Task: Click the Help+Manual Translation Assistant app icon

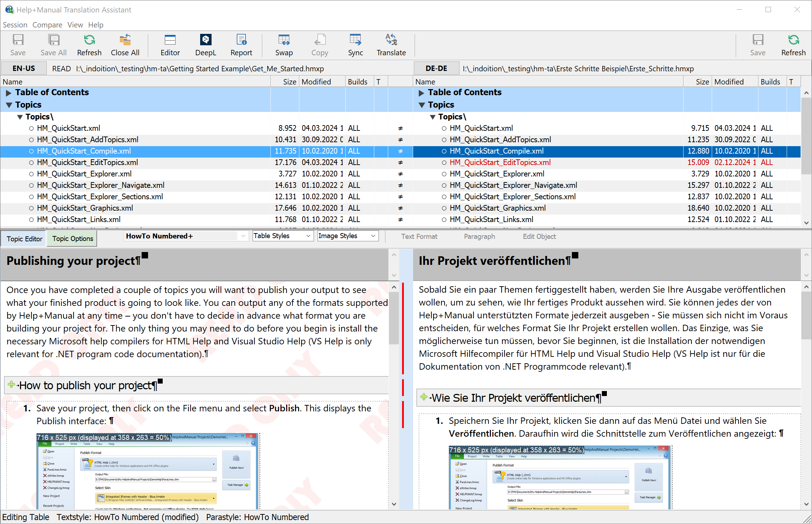Action: (9, 10)
